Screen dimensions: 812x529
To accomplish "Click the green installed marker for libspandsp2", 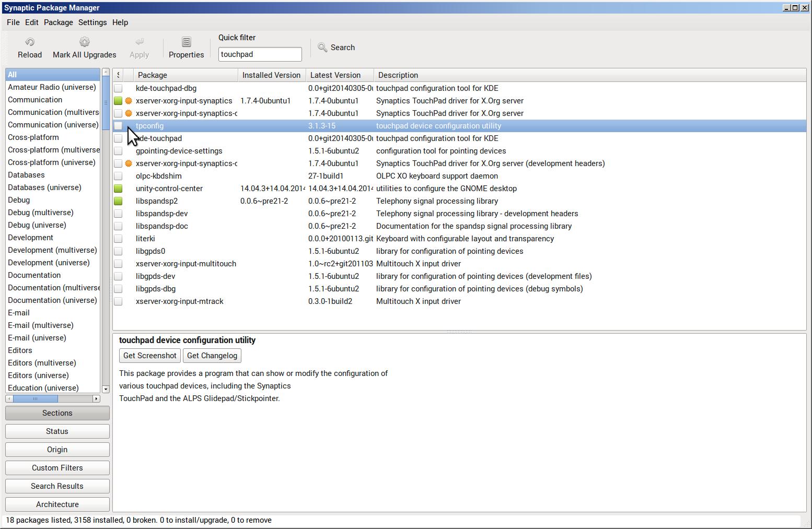I will (118, 201).
